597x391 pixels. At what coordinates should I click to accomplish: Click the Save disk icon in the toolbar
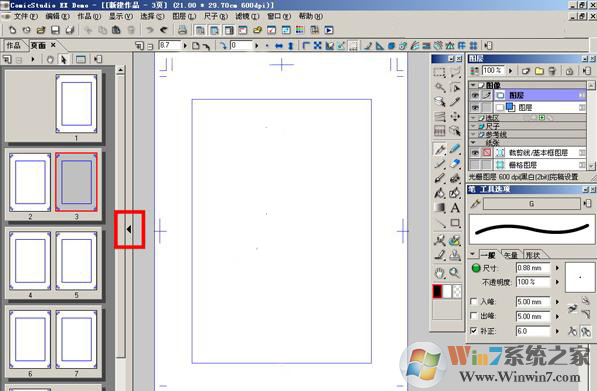pos(55,30)
